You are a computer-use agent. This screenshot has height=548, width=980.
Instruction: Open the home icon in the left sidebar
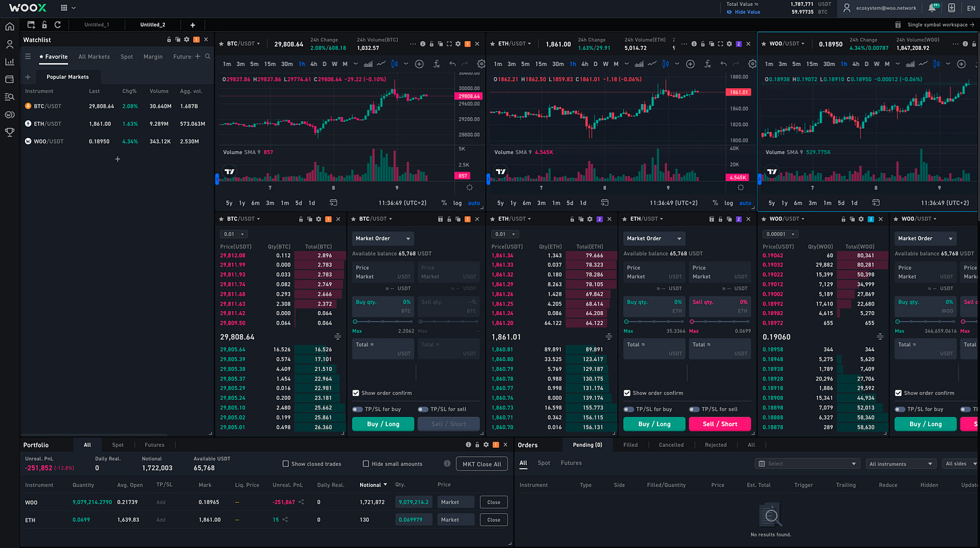point(9,27)
